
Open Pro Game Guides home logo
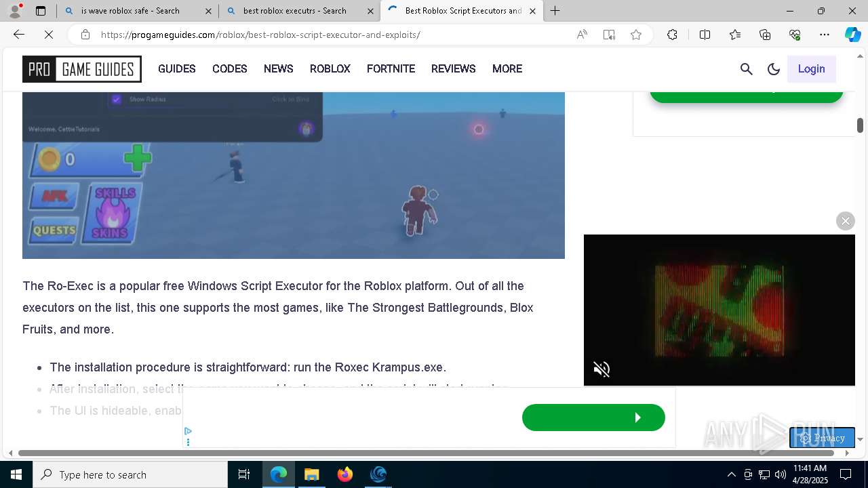pos(82,69)
